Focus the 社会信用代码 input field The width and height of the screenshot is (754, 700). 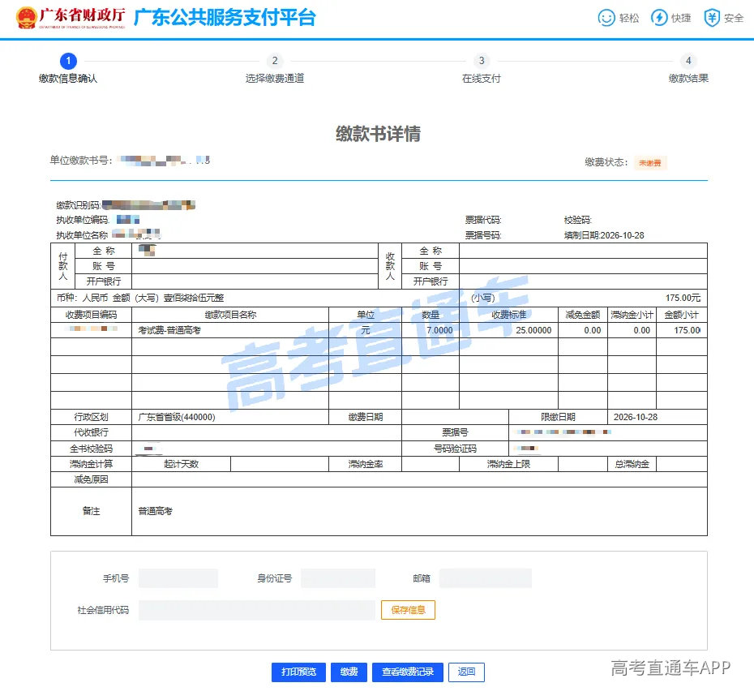coord(257,610)
